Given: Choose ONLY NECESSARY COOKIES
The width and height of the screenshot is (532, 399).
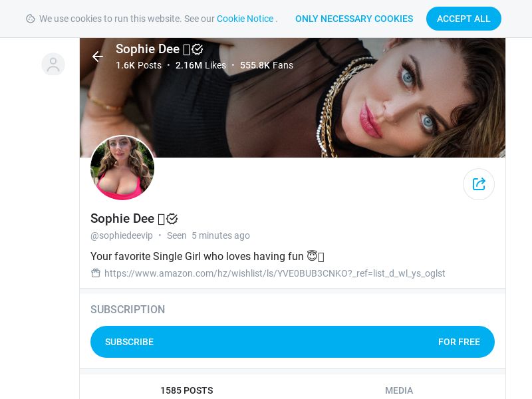Looking at the screenshot, I should tap(354, 19).
